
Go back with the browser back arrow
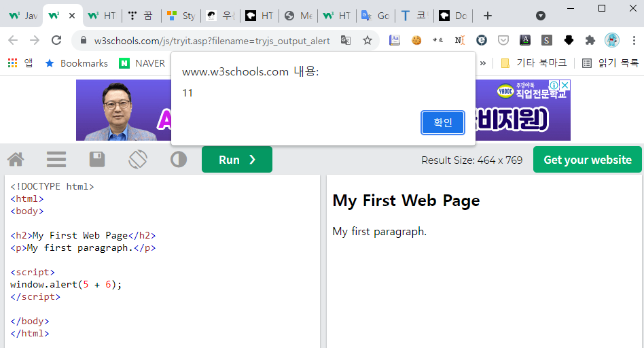point(13,40)
